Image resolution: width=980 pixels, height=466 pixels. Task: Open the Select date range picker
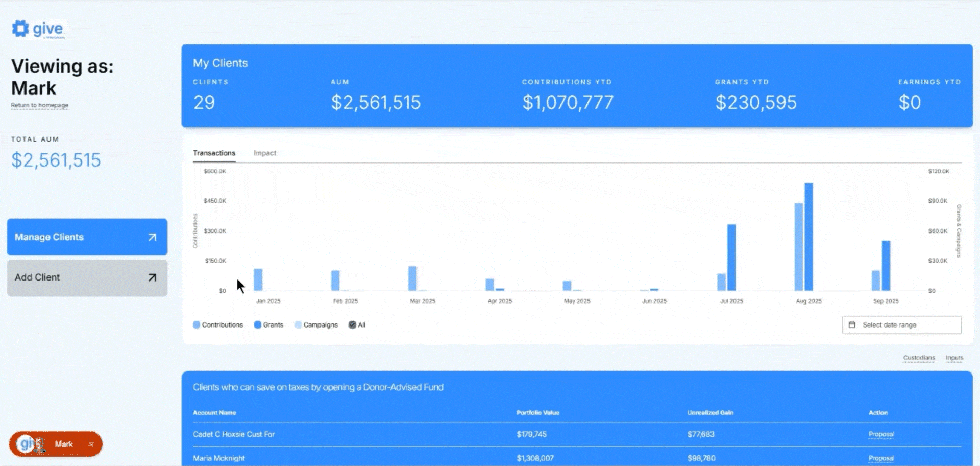901,325
